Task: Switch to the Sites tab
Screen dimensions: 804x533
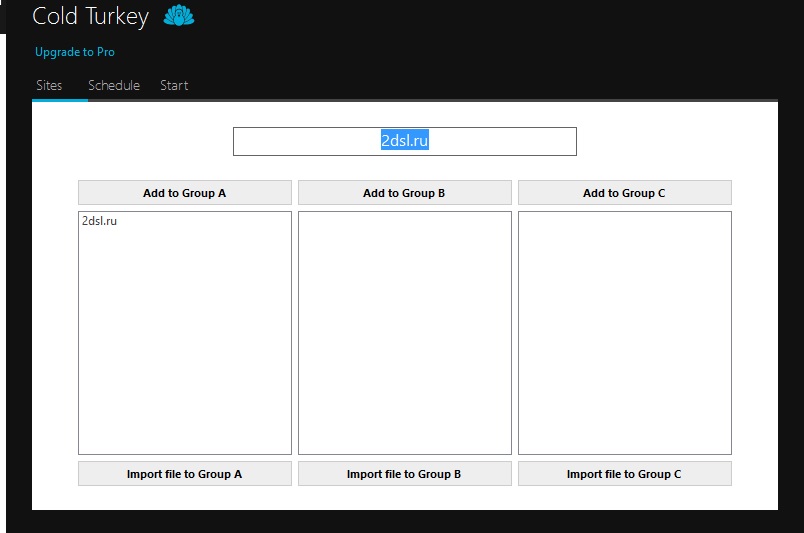Action: (x=49, y=85)
